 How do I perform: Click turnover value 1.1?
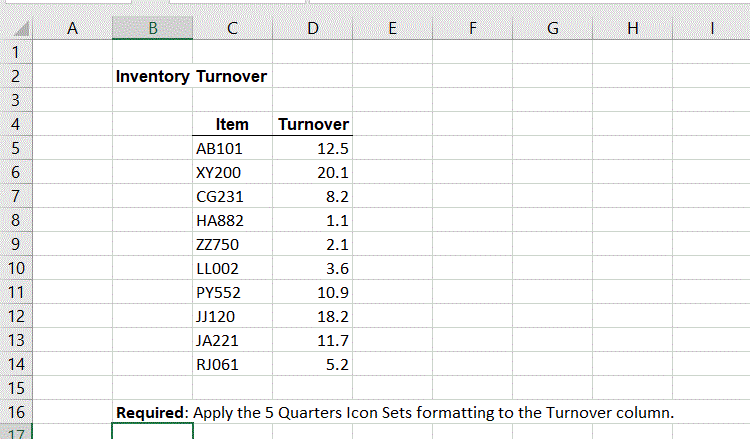point(312,220)
